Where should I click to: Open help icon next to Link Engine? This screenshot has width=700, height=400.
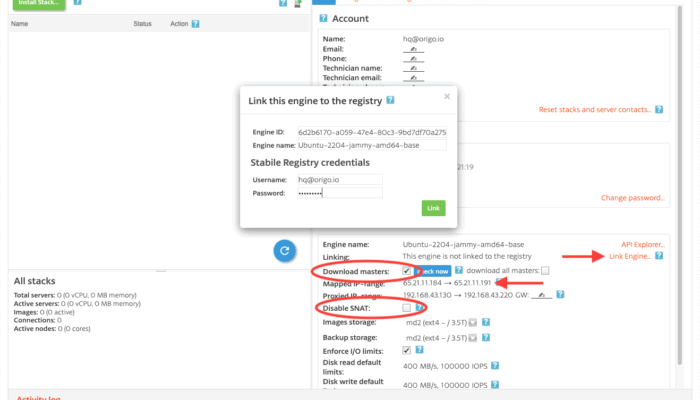click(x=659, y=257)
